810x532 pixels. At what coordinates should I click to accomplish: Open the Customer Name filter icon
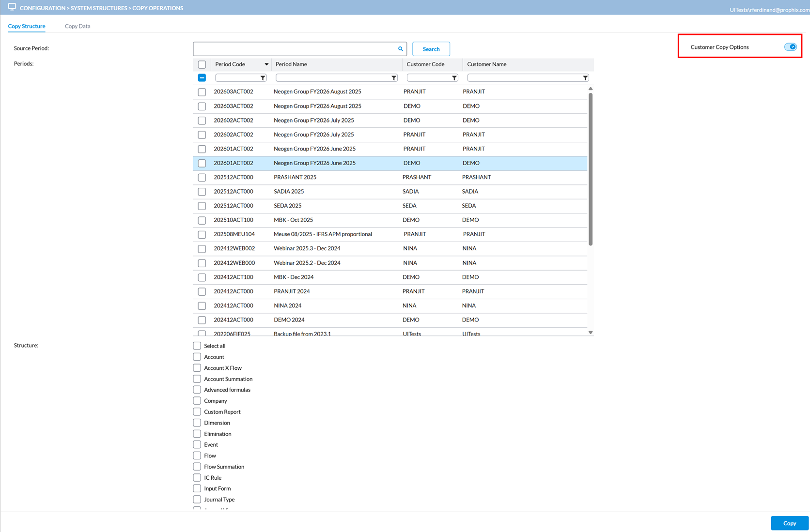(x=585, y=78)
